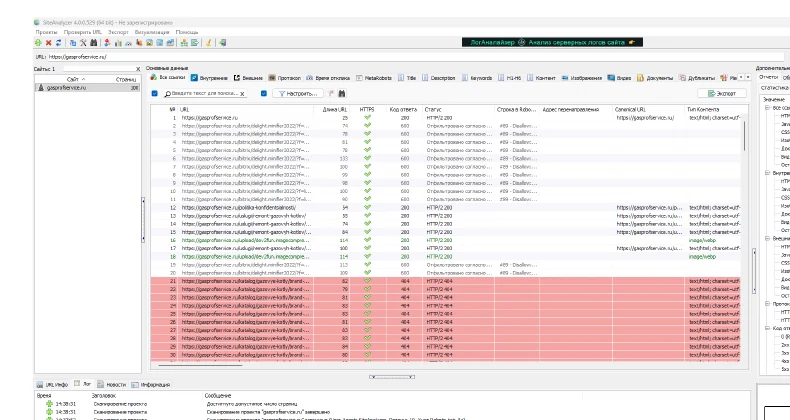Viewport: 790px width, 420px height.
Task: Select gasprofservice.ru in the sites list
Action: pyautogui.click(x=88, y=88)
